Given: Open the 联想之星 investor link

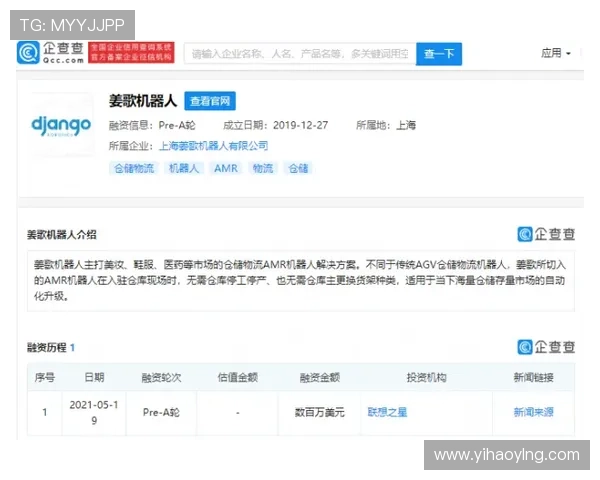Looking at the screenshot, I should click(x=387, y=412).
